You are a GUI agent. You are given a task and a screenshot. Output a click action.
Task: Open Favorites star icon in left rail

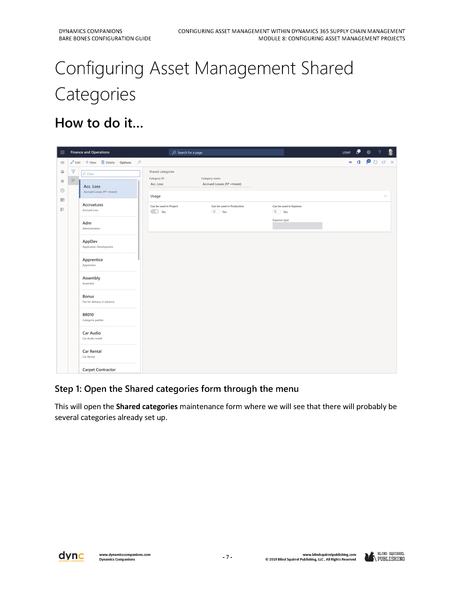(62, 181)
